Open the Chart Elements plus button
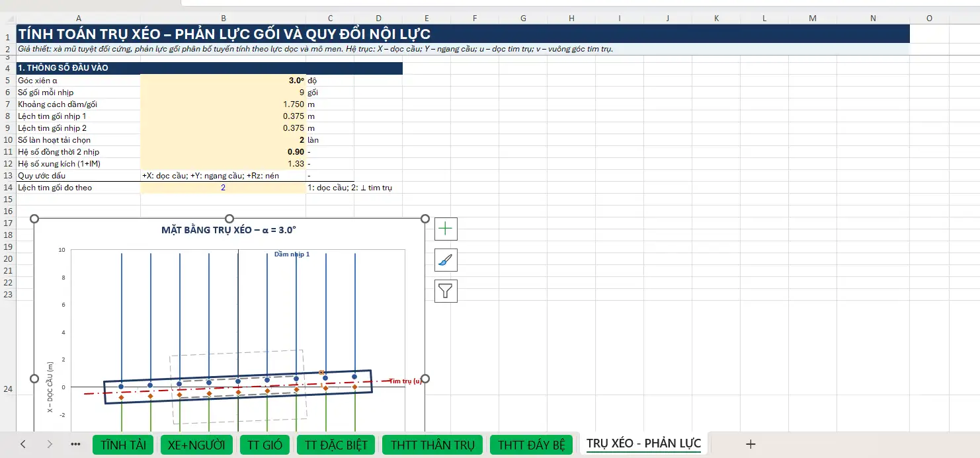This screenshot has height=458, width=980. 446,229
